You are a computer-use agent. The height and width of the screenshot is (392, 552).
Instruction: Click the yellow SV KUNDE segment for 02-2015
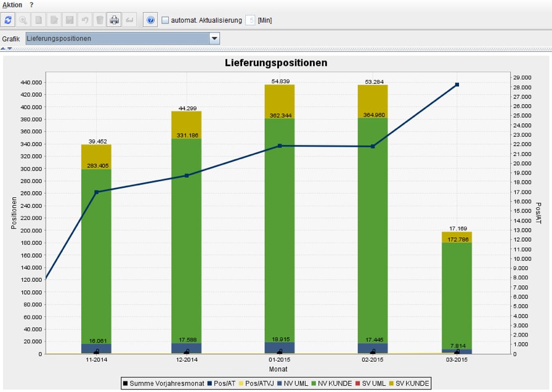(x=373, y=102)
